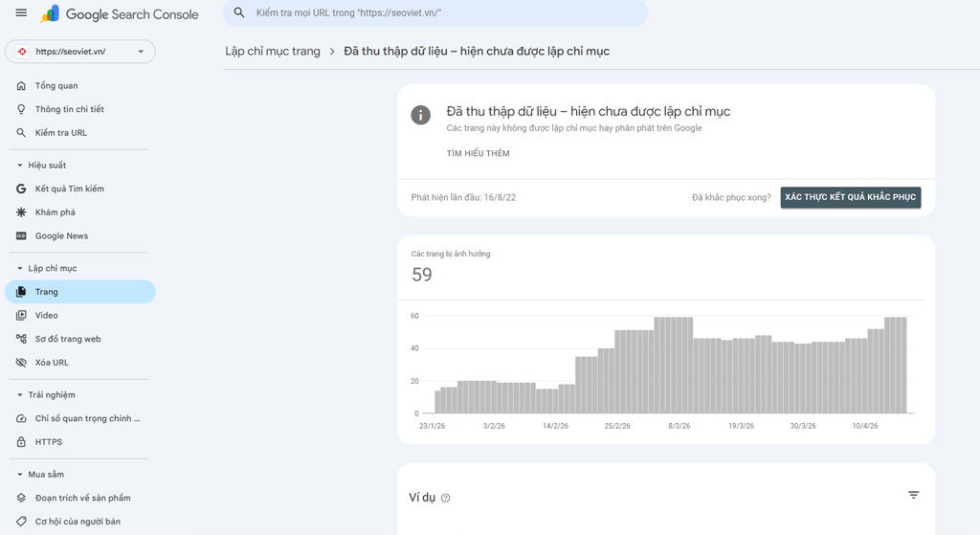
Task: Open the property selector dropdown seoviet.vn
Action: tap(80, 52)
